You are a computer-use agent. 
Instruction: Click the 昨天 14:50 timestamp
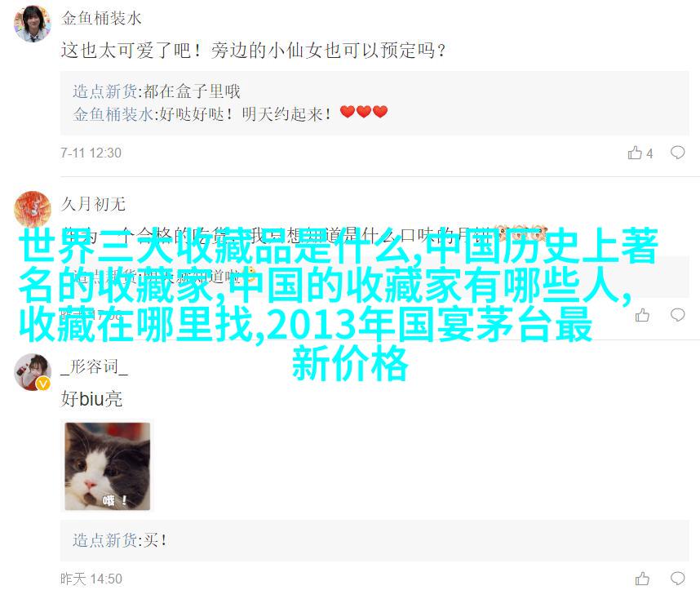91,579
